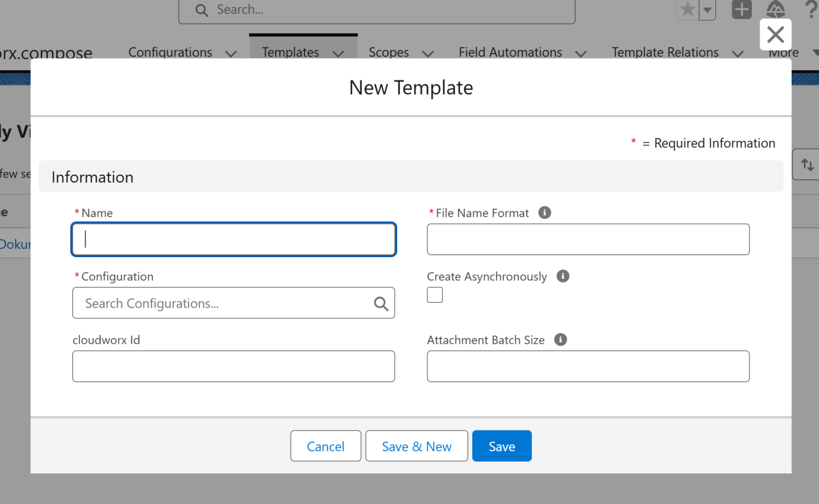
Task: Click the sort arrows icon behind the dialog
Action: click(807, 165)
